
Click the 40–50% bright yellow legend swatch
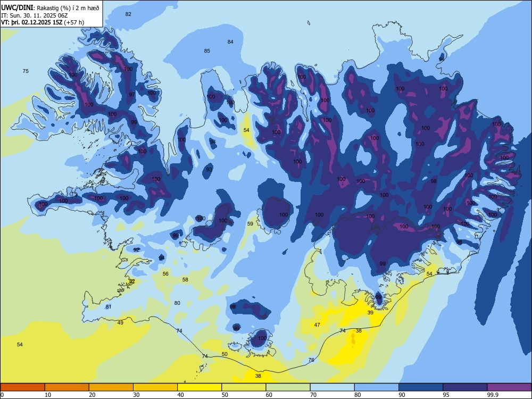pyautogui.click(x=199, y=387)
